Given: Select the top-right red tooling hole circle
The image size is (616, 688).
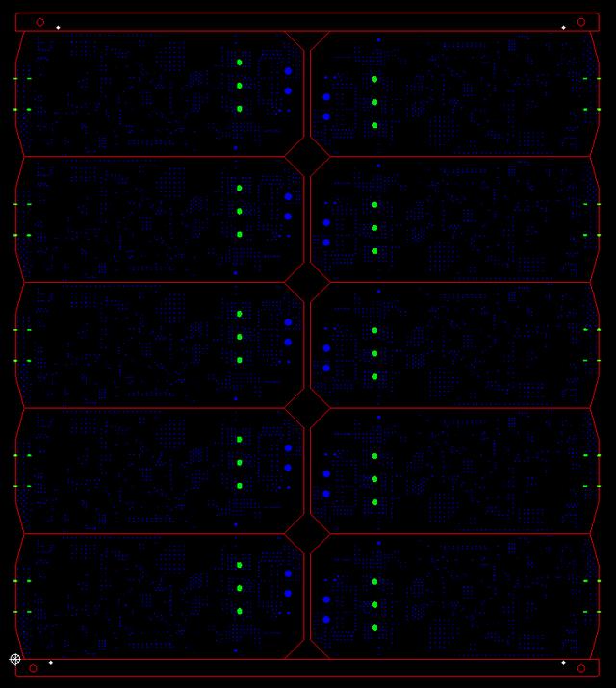Looking at the screenshot, I should pos(580,22).
